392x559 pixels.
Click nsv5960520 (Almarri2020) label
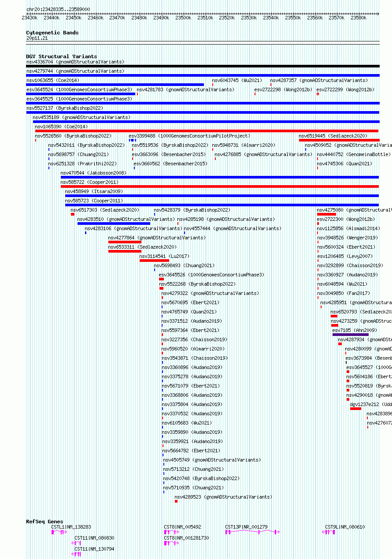coord(193,349)
